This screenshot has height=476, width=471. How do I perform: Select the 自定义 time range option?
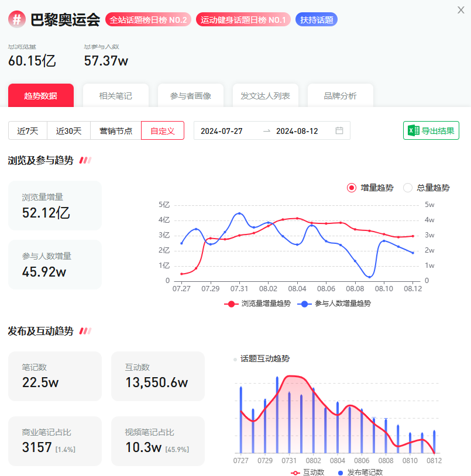[x=163, y=130]
